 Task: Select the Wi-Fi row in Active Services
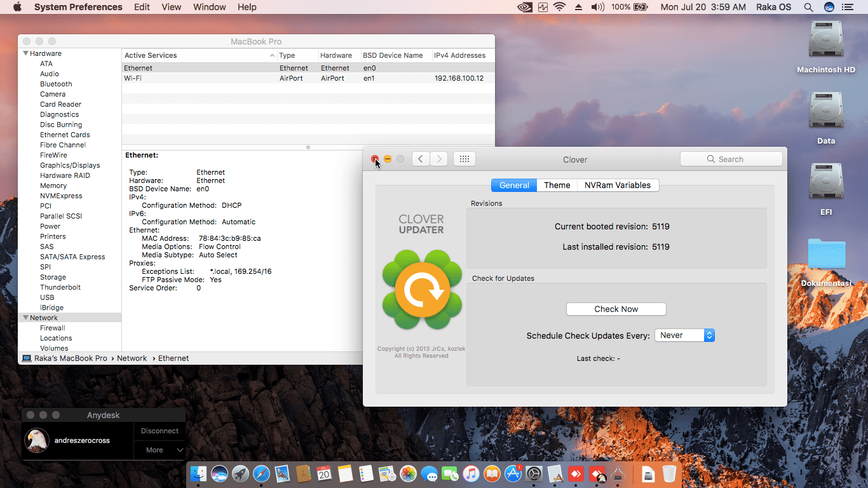coord(308,78)
